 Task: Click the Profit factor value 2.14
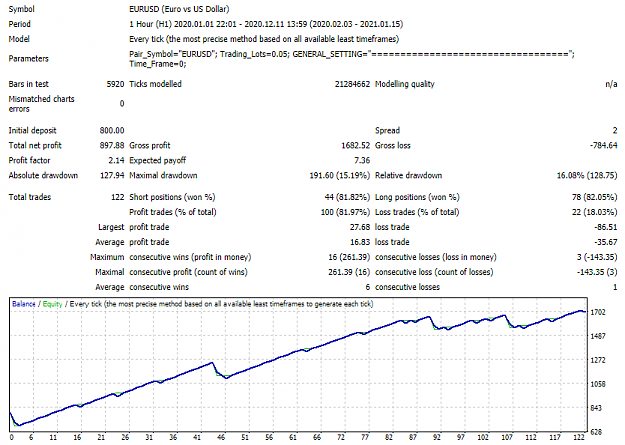(x=116, y=160)
